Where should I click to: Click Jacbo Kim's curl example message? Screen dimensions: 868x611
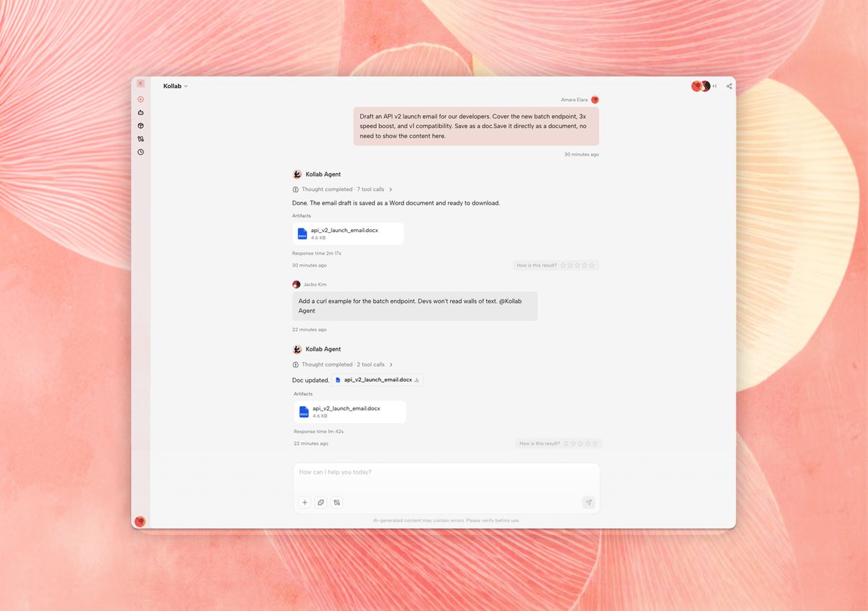(x=414, y=306)
